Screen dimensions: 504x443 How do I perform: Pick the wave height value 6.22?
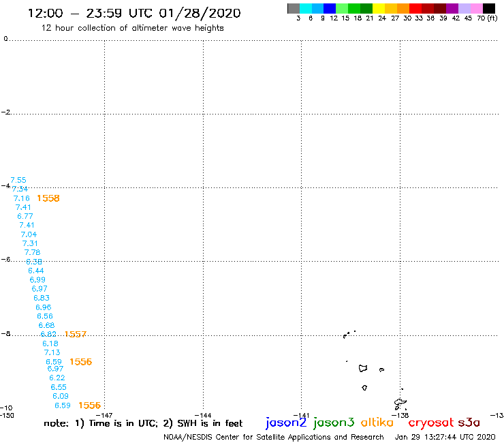pyautogui.click(x=57, y=378)
